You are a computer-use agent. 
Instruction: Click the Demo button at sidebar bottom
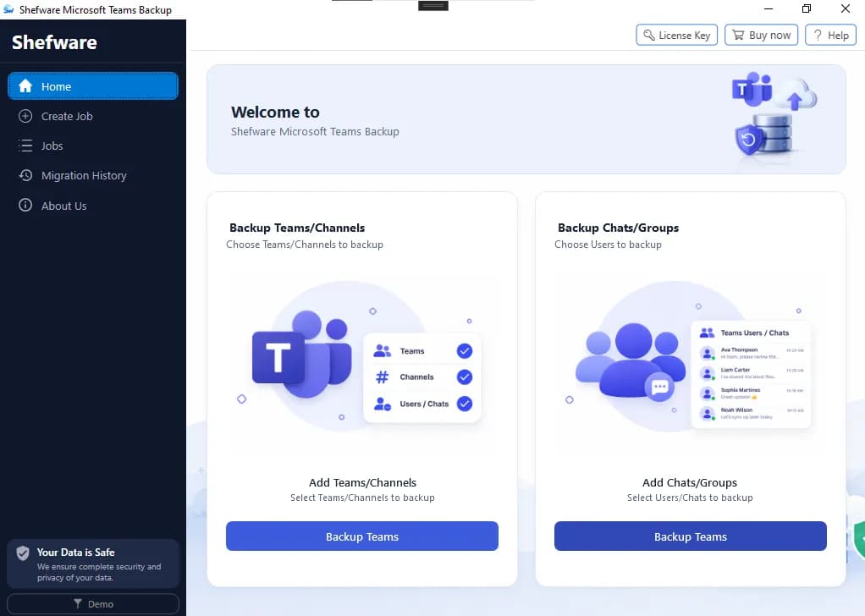(93, 604)
